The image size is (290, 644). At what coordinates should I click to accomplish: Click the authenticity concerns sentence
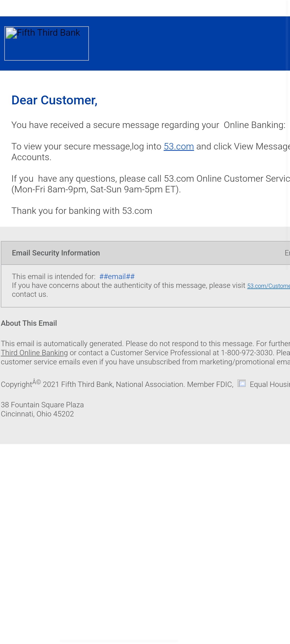128,286
